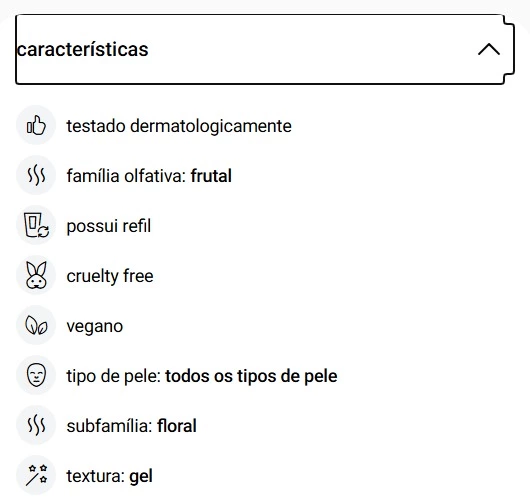Image resolution: width=530 pixels, height=499 pixels.
Task: Click the cruelty free rabbit icon
Action: [x=36, y=275]
